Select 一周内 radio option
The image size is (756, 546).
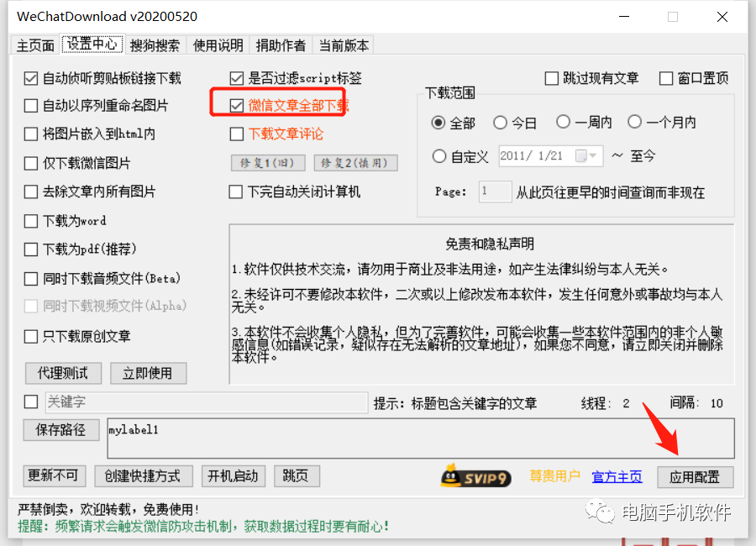pos(563,122)
